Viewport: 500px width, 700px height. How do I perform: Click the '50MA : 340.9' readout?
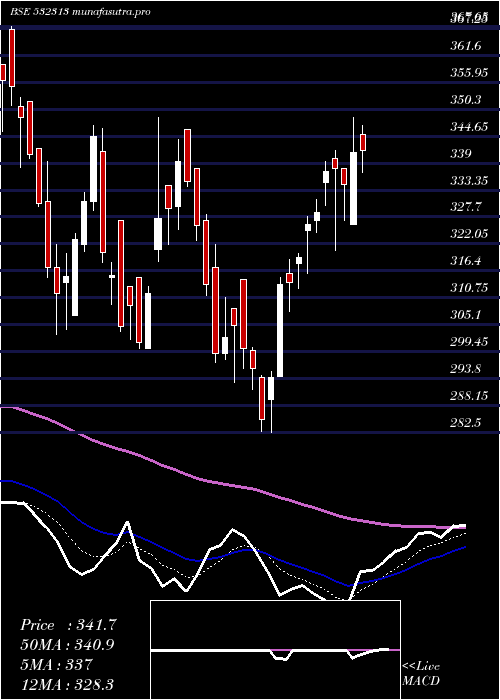tap(67, 644)
